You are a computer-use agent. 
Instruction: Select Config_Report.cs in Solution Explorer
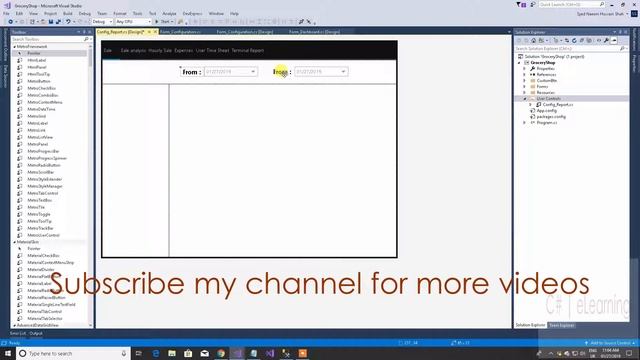558,105
